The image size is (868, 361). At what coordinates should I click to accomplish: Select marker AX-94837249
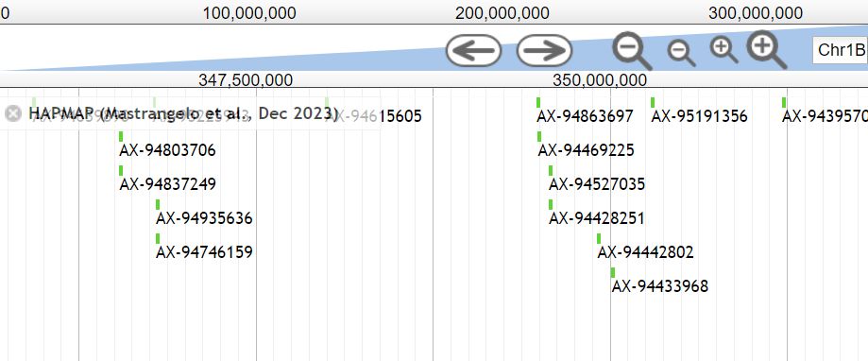click(x=168, y=184)
